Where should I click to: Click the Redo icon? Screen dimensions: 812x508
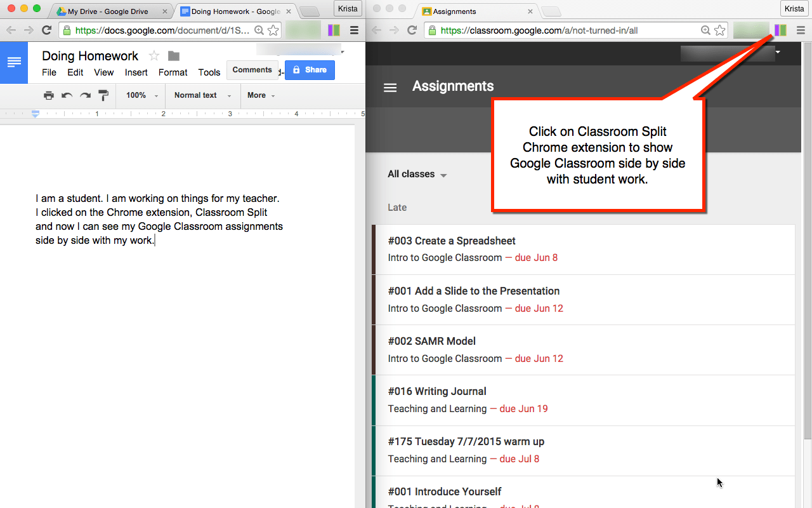(x=84, y=95)
